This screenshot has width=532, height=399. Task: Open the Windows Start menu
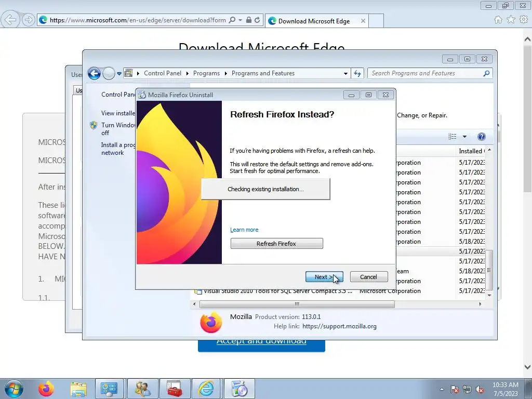(x=14, y=389)
